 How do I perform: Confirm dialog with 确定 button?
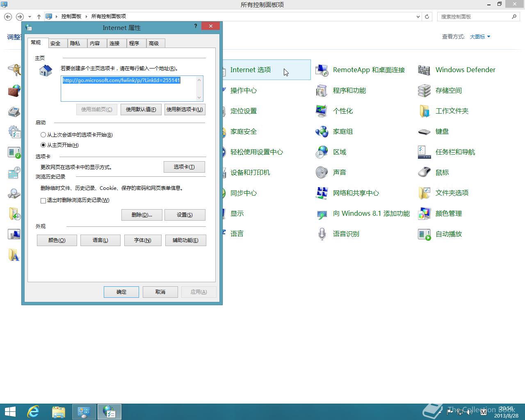[121, 292]
